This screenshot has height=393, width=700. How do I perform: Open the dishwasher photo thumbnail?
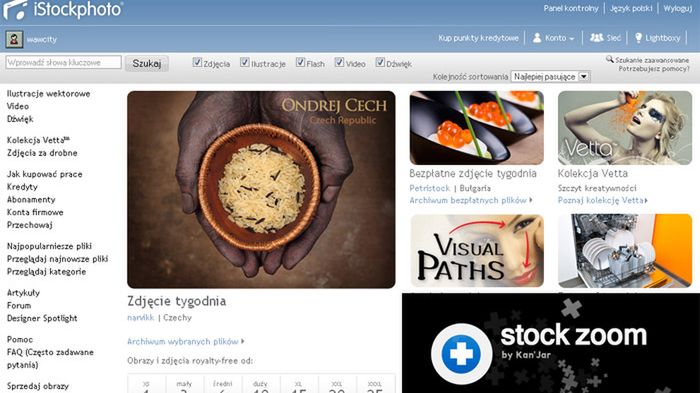click(625, 251)
